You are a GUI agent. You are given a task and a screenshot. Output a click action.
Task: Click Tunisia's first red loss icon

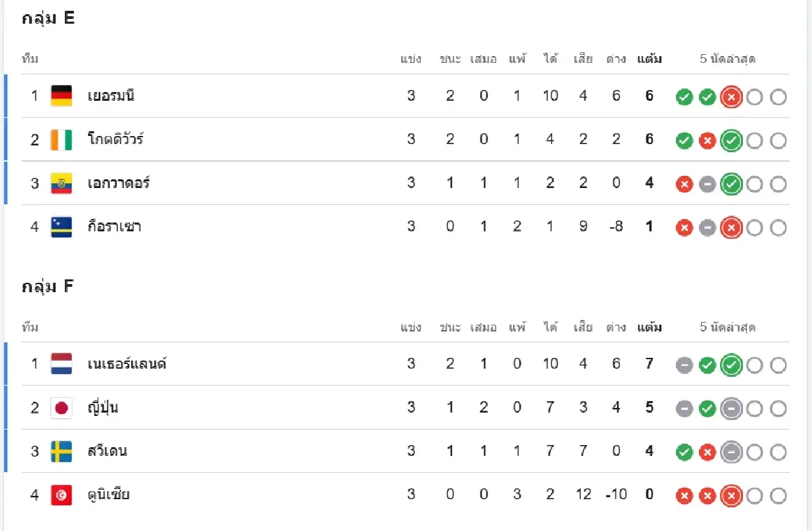pyautogui.click(x=684, y=496)
